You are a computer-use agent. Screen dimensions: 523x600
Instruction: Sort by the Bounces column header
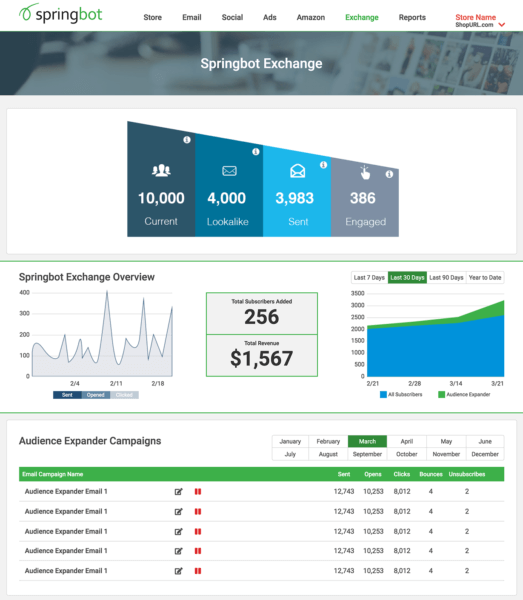click(x=431, y=474)
